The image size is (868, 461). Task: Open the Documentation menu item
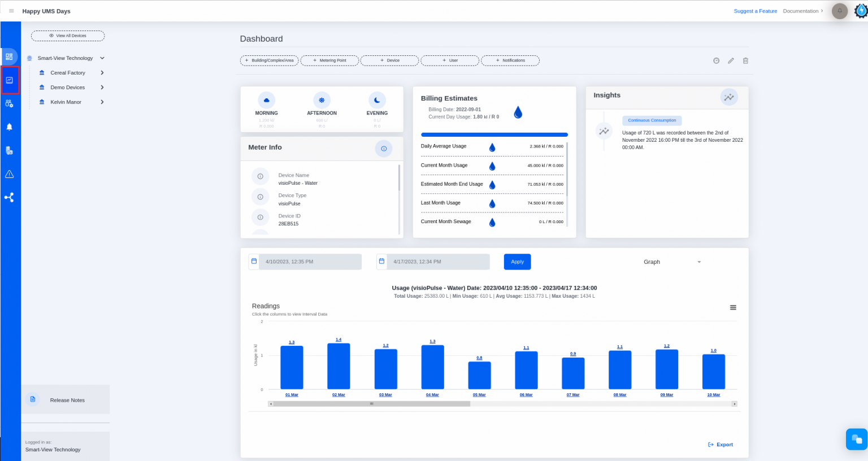coord(801,11)
